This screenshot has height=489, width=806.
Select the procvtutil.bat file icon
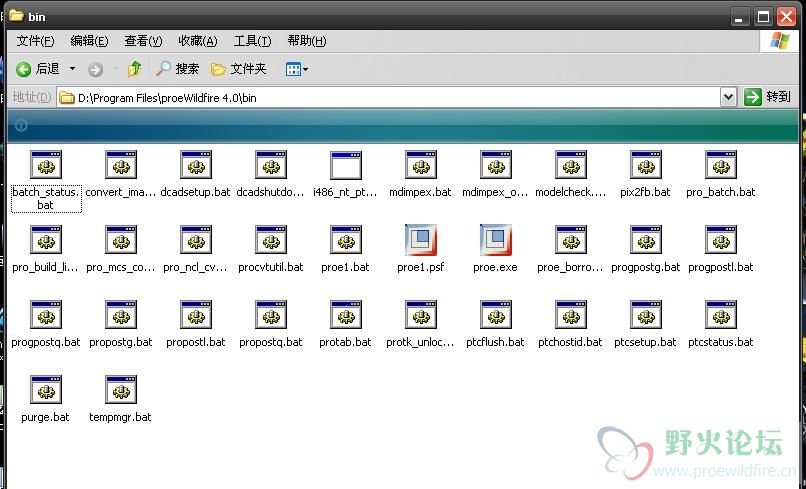coord(271,240)
